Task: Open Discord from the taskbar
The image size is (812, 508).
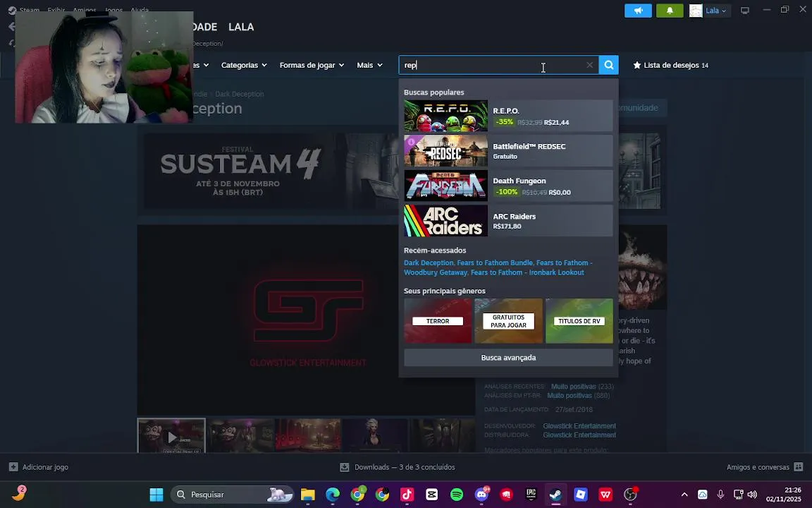Action: click(481, 495)
